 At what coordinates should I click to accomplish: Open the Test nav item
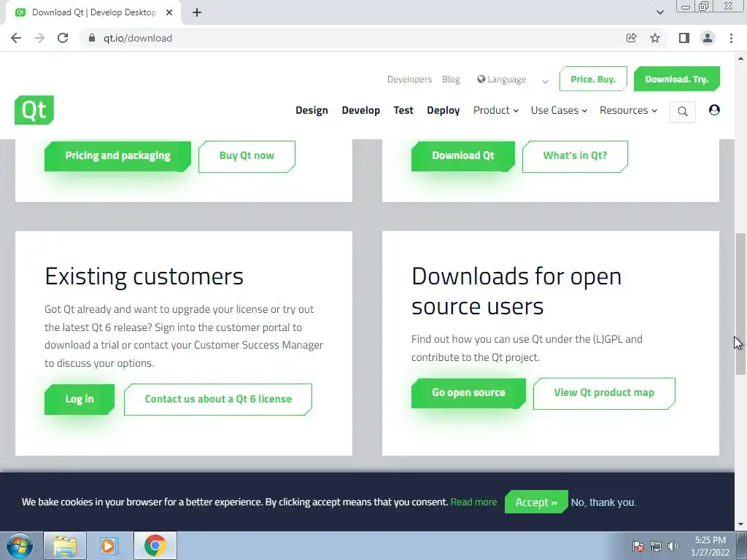(403, 110)
